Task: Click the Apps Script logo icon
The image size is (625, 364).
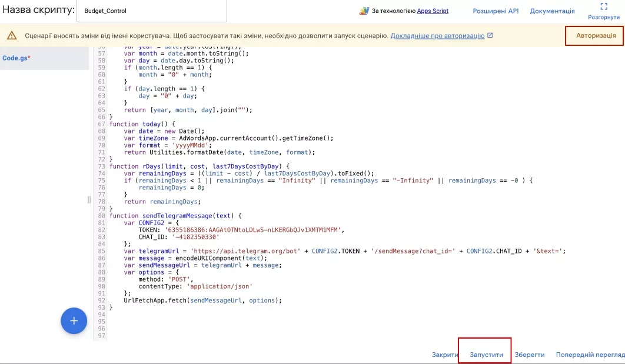Action: (364, 11)
